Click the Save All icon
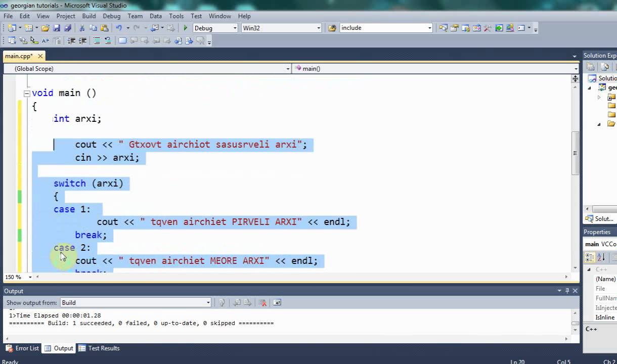Screen dimensions: 617x364 tap(68, 28)
